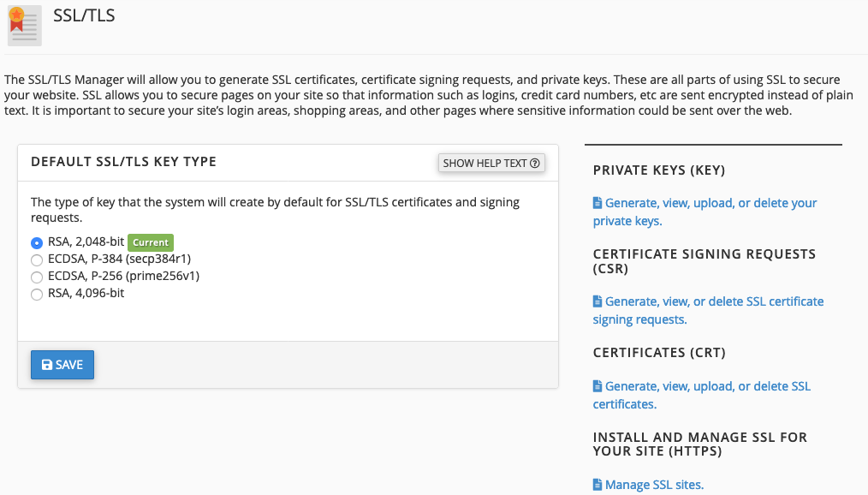Click the SSL/TLS page title

tap(84, 15)
